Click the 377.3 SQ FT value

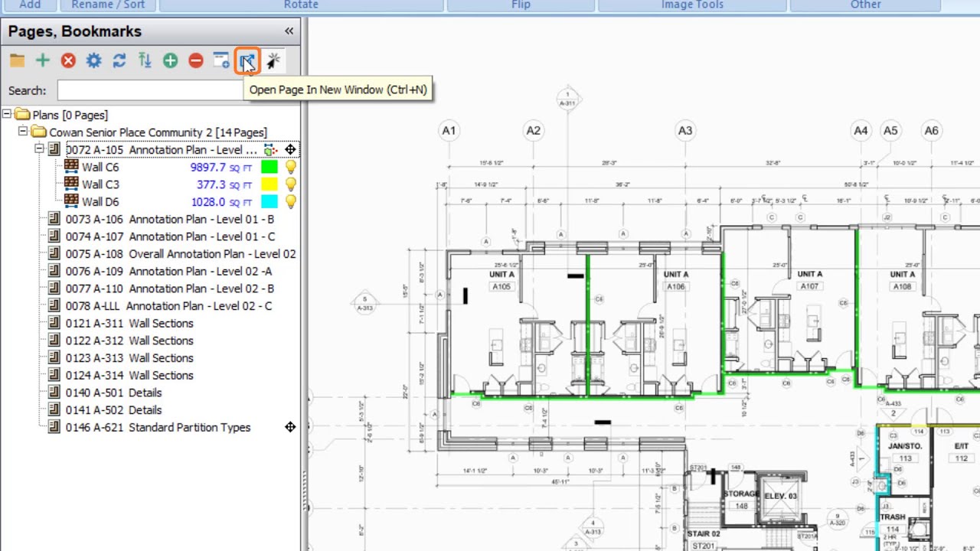(224, 184)
